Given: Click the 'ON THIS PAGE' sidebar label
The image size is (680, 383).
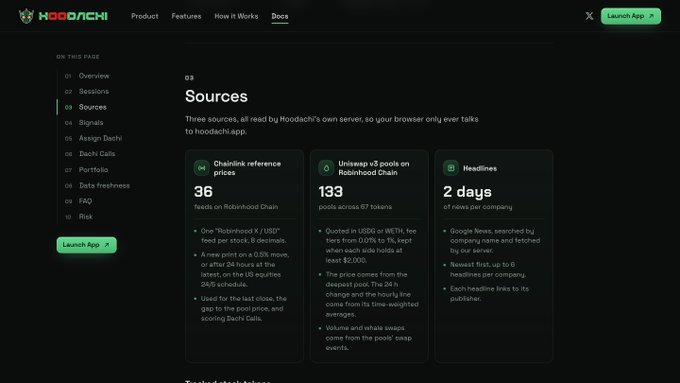Looking at the screenshot, I should coord(78,57).
